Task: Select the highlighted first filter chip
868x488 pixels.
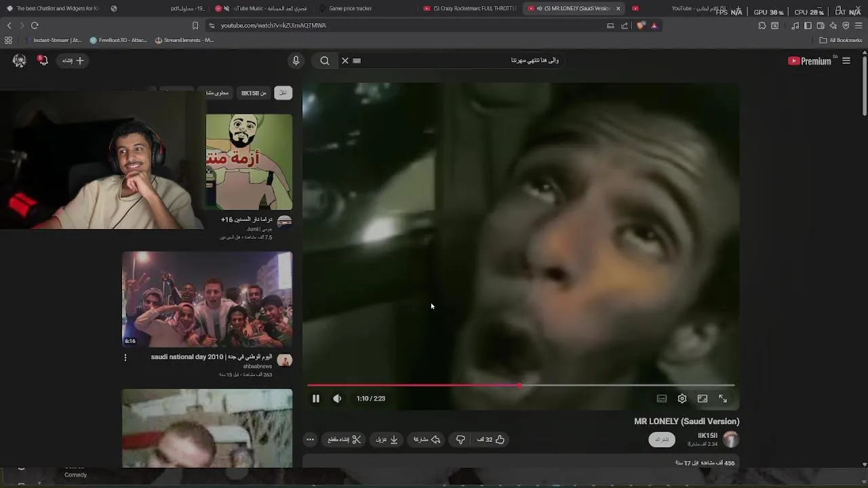Action: 283,93
